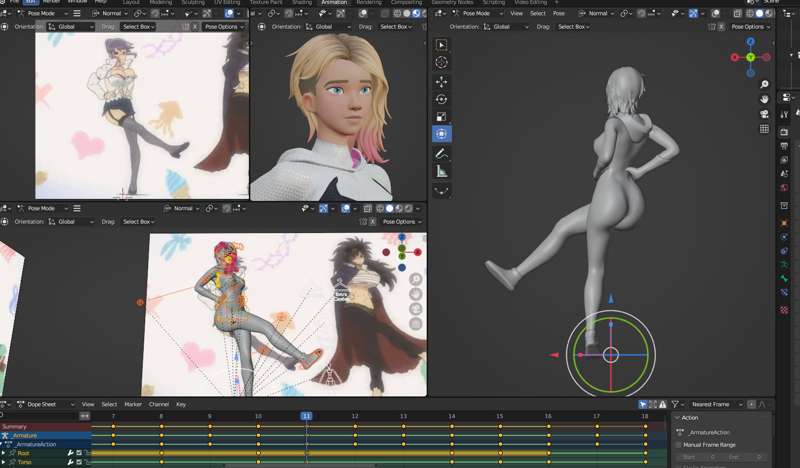This screenshot has width=800, height=468.
Task: Click the pan hand icon in viewport
Action: [764, 99]
